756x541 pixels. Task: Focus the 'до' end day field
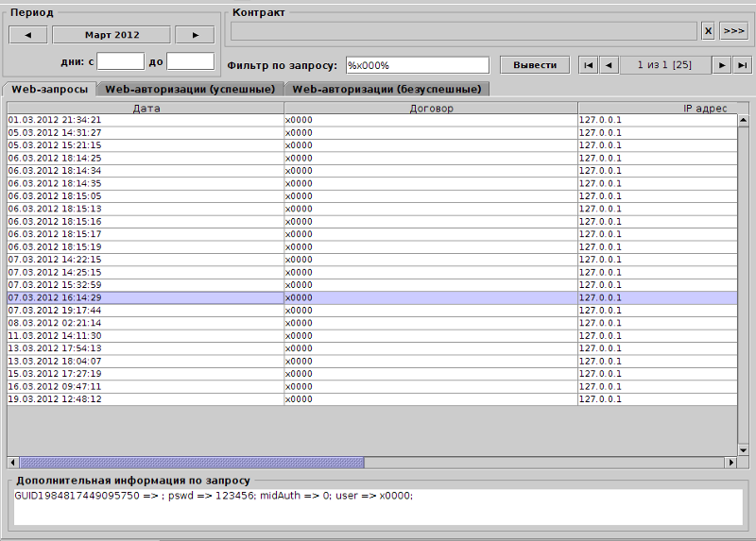(190, 61)
